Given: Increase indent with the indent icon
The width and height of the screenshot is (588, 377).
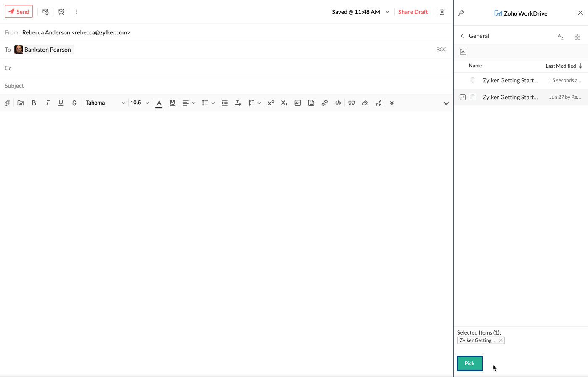Looking at the screenshot, I should pos(225,103).
